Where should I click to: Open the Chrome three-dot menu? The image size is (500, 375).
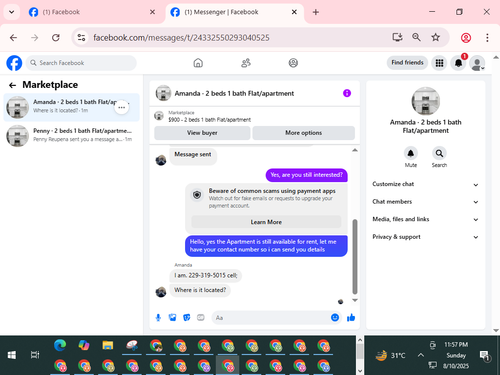click(x=487, y=38)
